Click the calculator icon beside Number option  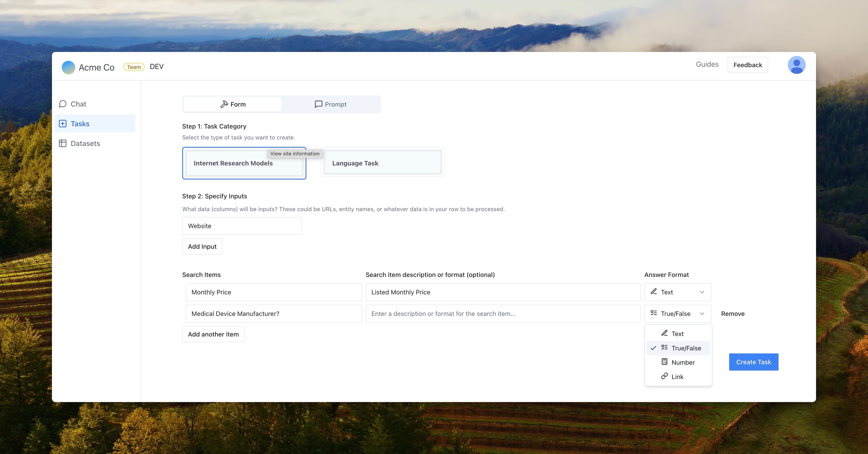click(664, 362)
